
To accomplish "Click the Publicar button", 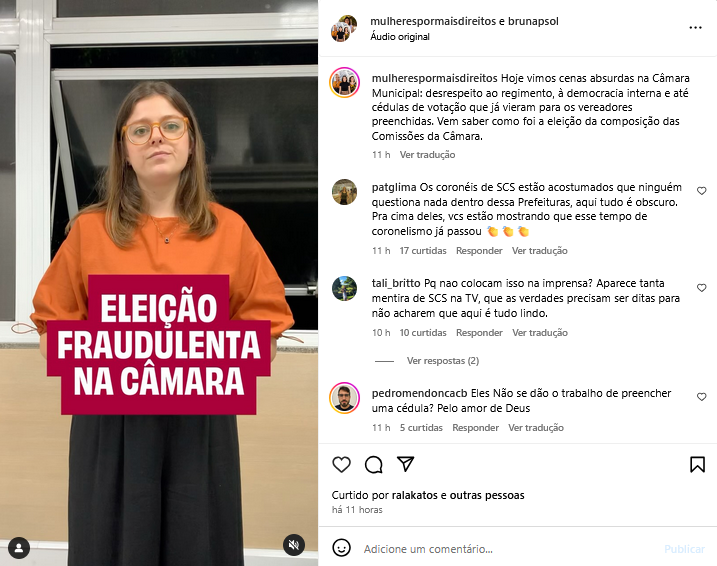I will coord(685,549).
